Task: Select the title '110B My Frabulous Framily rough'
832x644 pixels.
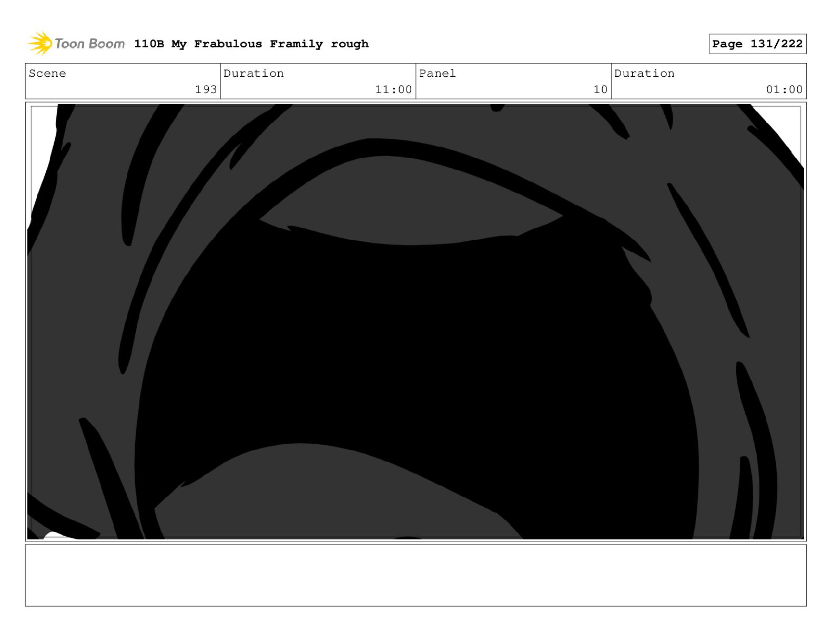Action: click(251, 44)
